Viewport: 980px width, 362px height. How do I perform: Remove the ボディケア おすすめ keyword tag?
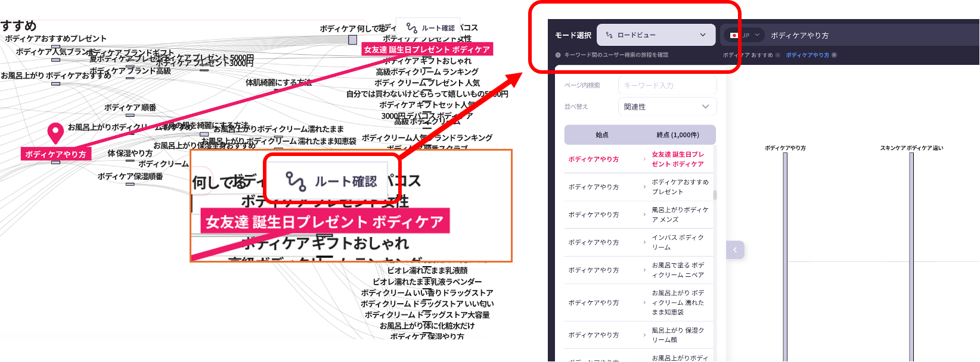(778, 55)
